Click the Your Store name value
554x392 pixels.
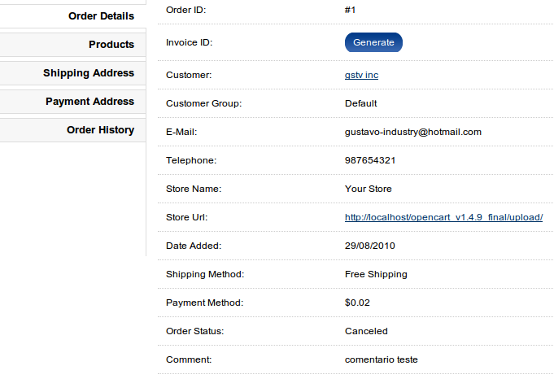coord(369,189)
